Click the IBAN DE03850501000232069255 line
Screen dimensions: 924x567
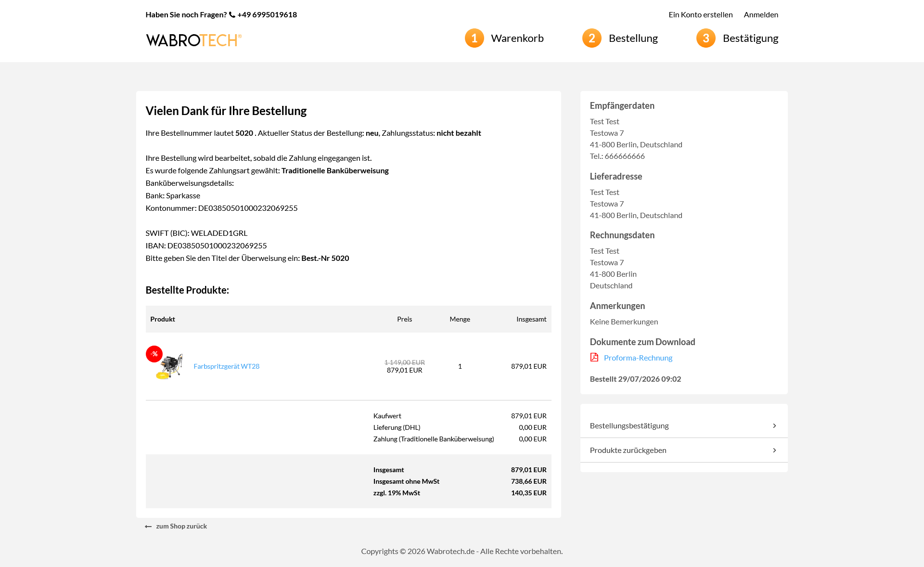tap(206, 245)
